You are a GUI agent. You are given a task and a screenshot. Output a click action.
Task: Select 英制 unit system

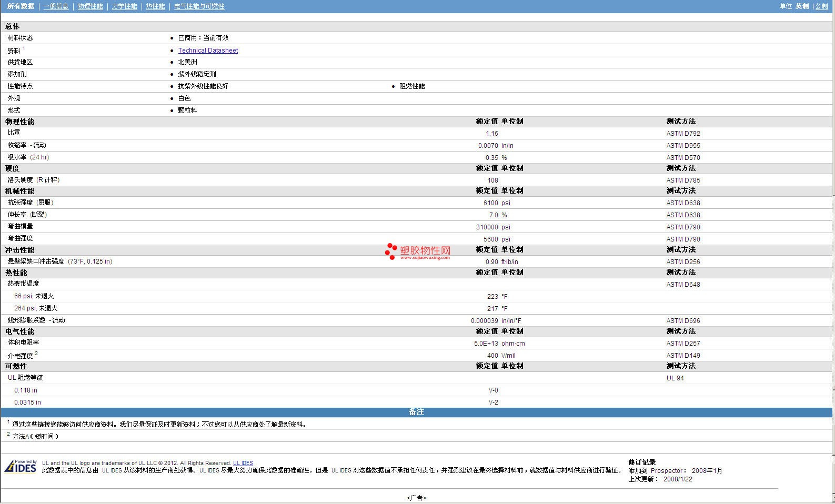coord(802,6)
